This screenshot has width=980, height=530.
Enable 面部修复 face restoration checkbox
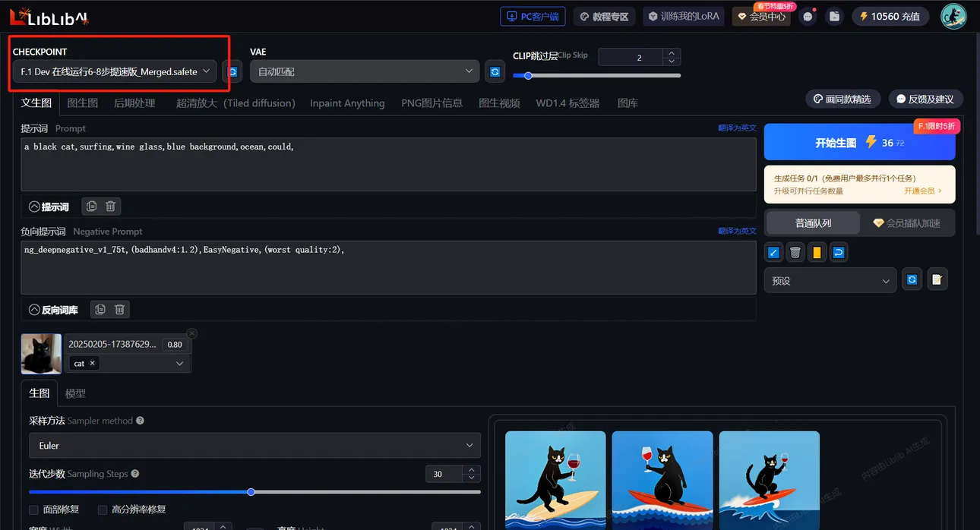(x=33, y=509)
